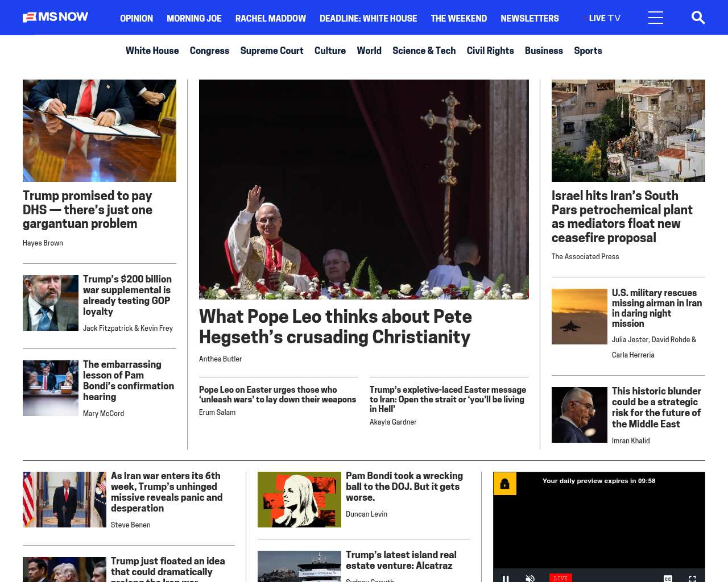View author Steve Benen's page
This screenshot has width=728, height=582.
pos(130,525)
